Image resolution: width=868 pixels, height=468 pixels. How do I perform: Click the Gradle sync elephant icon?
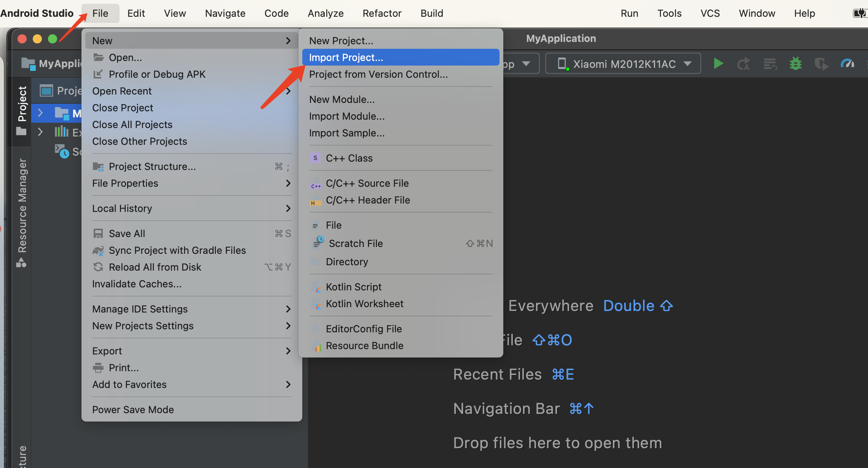98,250
